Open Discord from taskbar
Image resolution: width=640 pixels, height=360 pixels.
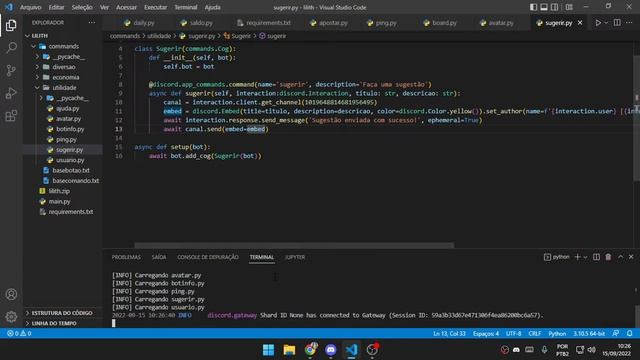331,350
